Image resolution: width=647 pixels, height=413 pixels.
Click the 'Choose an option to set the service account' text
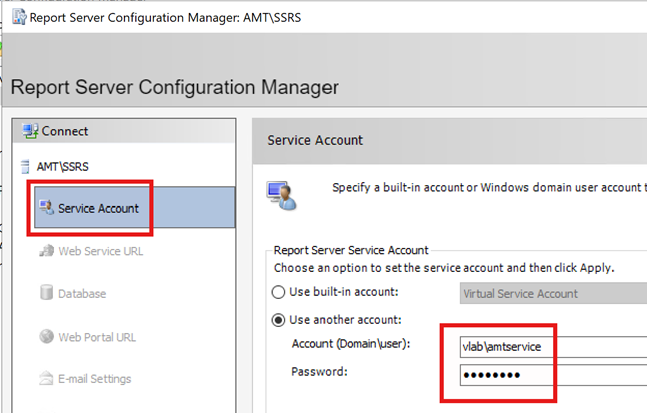click(x=444, y=268)
